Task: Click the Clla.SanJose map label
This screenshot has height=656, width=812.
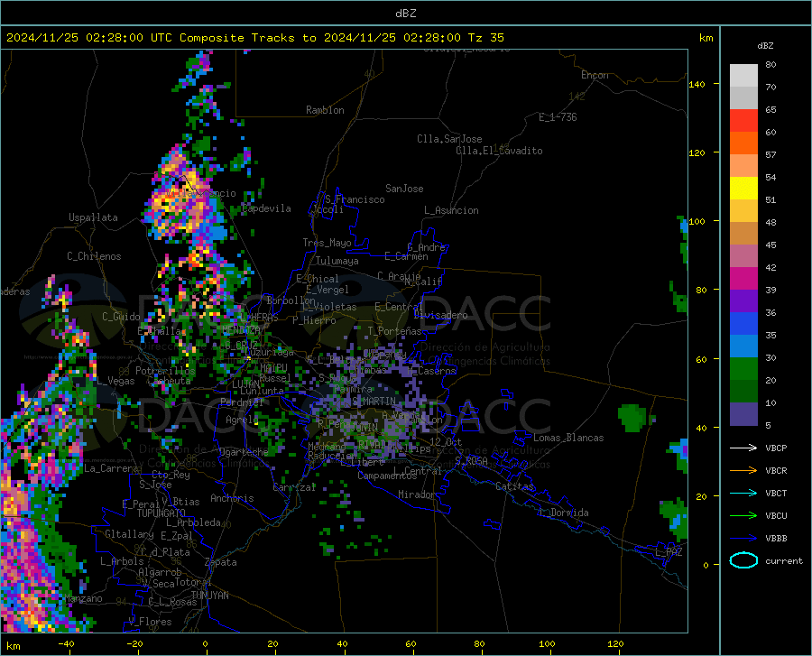Action: pyautogui.click(x=449, y=139)
